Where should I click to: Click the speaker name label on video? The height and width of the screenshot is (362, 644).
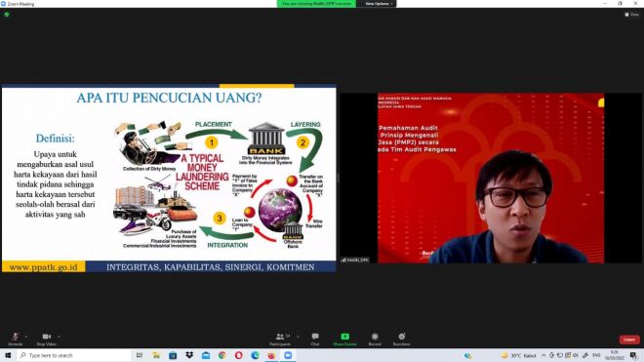tap(355, 261)
